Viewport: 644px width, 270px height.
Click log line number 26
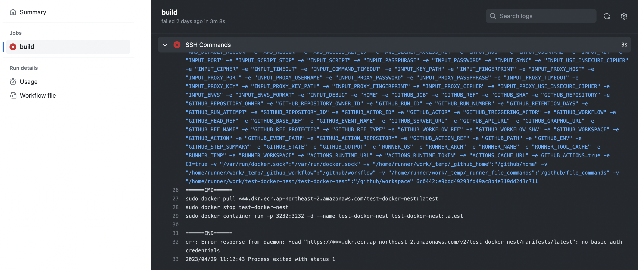click(x=175, y=190)
